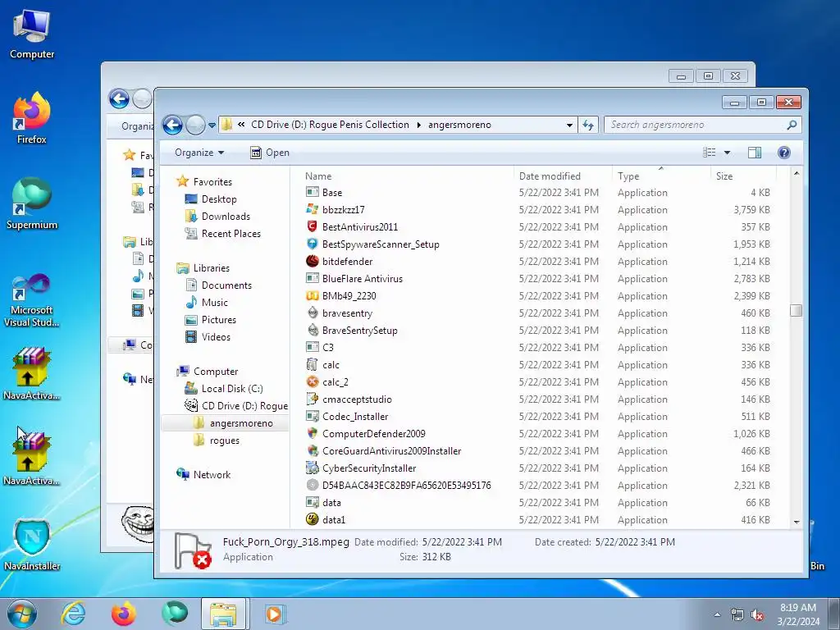
Task: Click the scroll down arrow of file list
Action: pos(796,521)
